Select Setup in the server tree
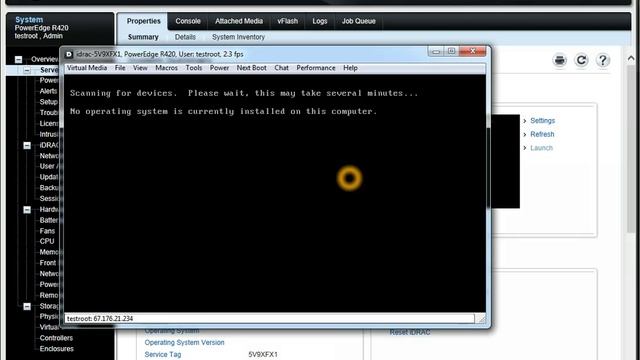 pos(49,102)
